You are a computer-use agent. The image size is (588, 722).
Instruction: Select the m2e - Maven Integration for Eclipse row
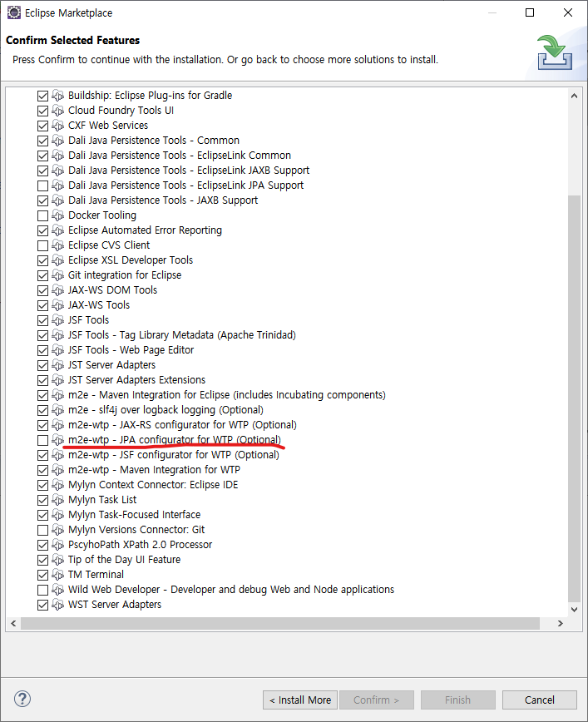point(226,395)
